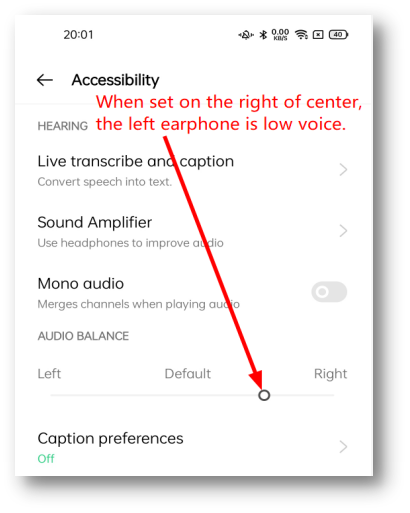Viewport: 410px width, 513px height.
Task: Tap the SIM card status icon
Action: coord(318,35)
